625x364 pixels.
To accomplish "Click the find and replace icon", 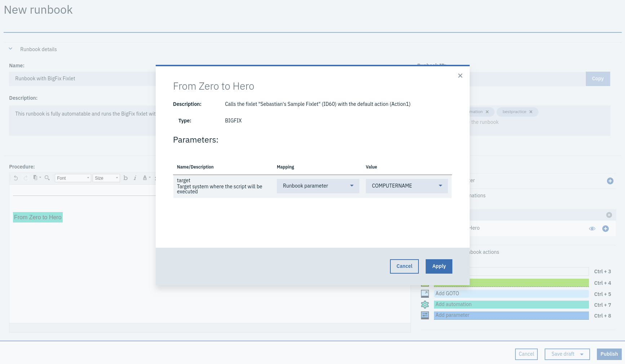I will (47, 178).
